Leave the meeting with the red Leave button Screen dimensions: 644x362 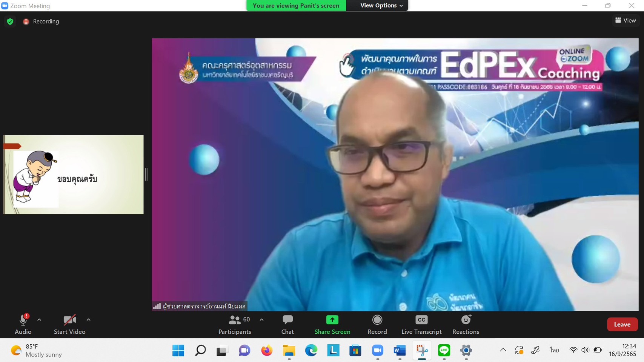click(x=622, y=324)
